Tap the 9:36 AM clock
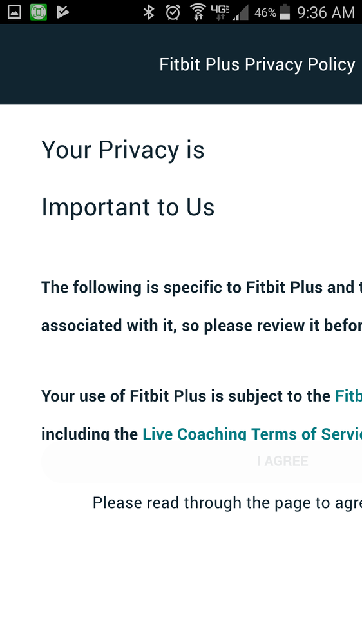362x644 pixels. 326,13
